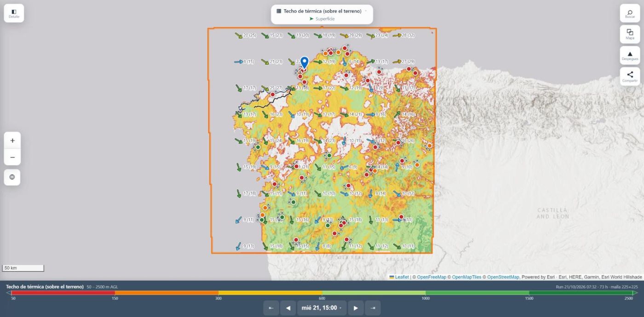Click the medium green 1000–1500 legend band
This screenshot has height=317, width=644.
pos(477,293)
